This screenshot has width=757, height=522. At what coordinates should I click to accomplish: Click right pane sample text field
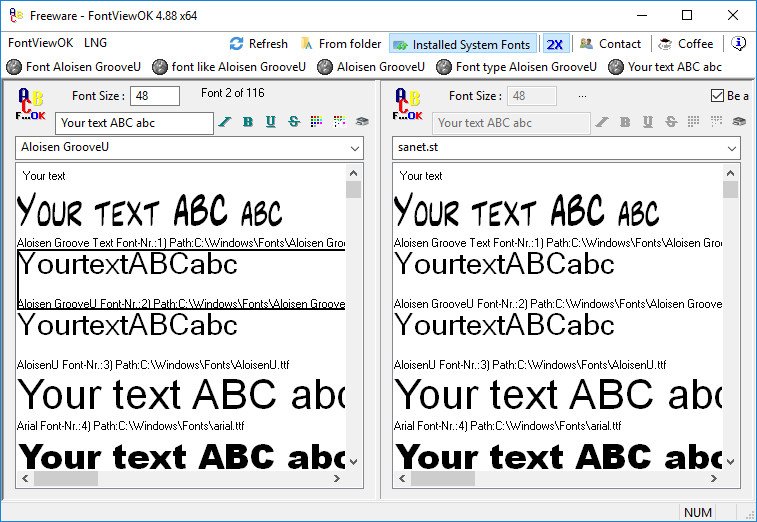[511, 123]
